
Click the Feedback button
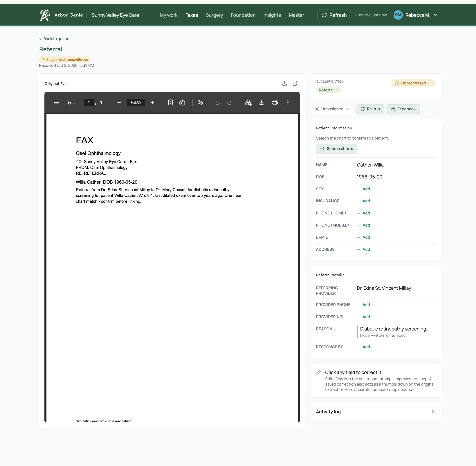[x=403, y=109]
